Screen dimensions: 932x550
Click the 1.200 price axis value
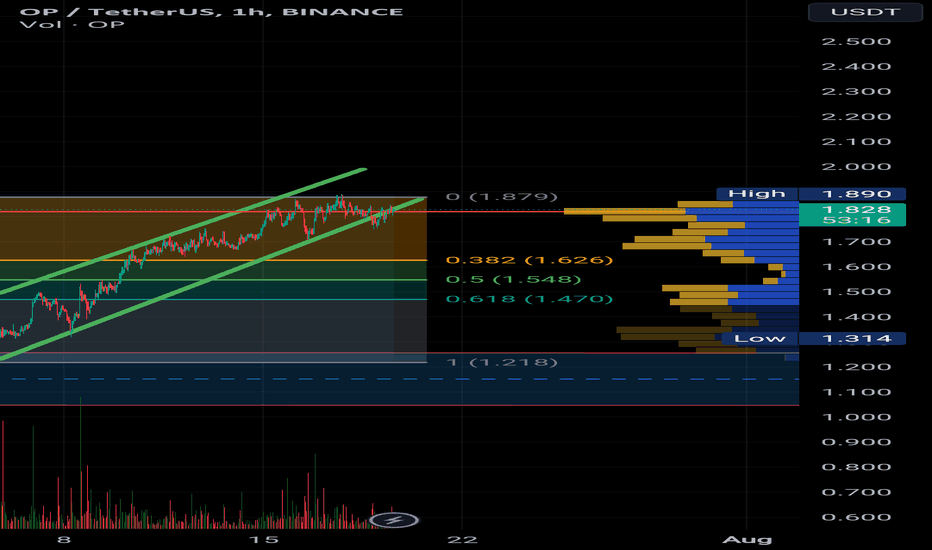click(x=856, y=367)
